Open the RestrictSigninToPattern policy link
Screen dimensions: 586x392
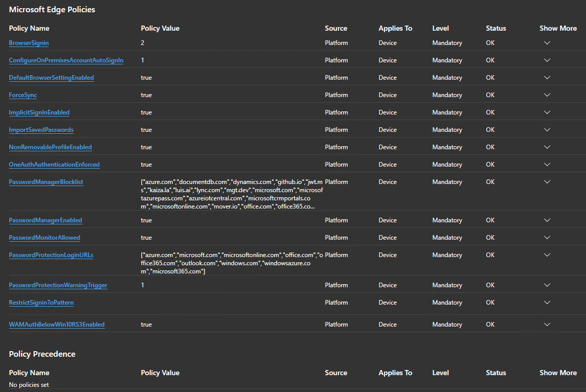coord(41,303)
